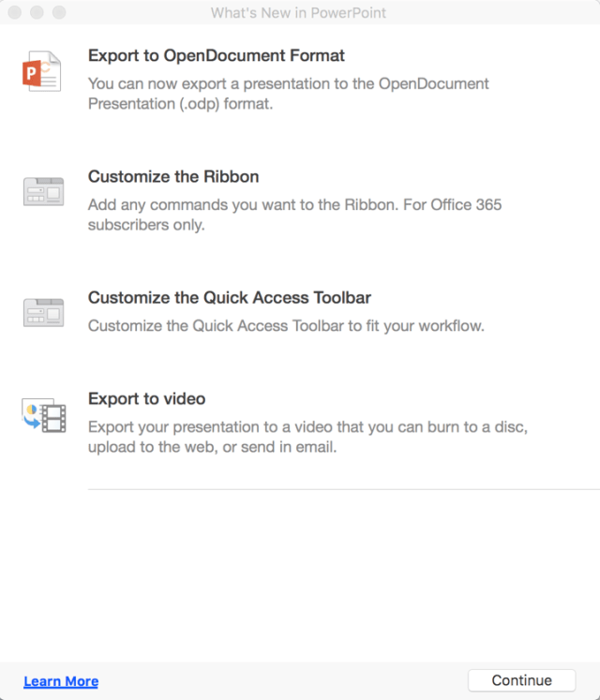The width and height of the screenshot is (600, 700).
Task: Click the Office 365 subscribers only description
Action: (x=294, y=215)
